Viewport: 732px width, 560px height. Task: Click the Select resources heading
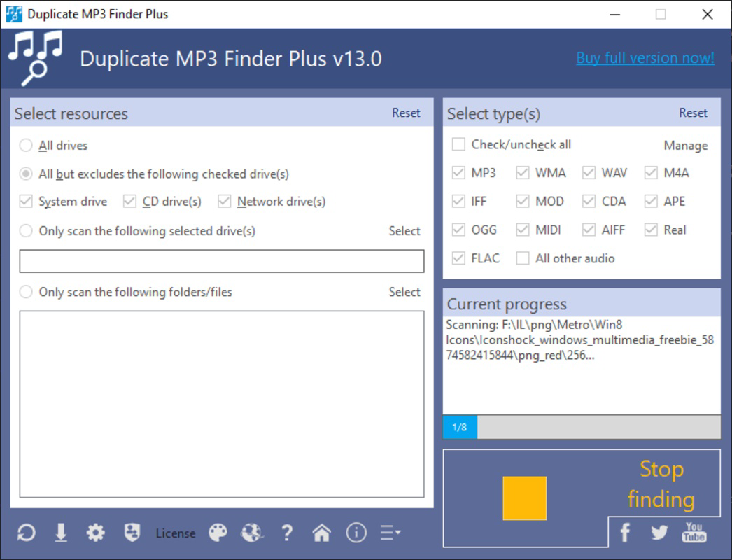pos(71,113)
